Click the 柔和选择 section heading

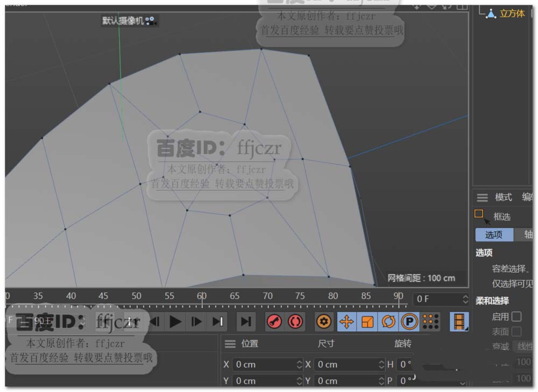coord(492,301)
